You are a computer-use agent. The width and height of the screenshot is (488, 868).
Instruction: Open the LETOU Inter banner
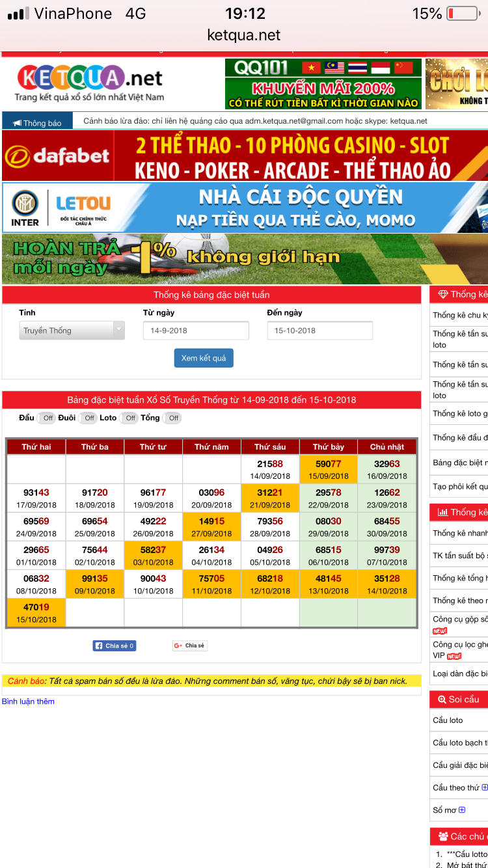[245, 208]
